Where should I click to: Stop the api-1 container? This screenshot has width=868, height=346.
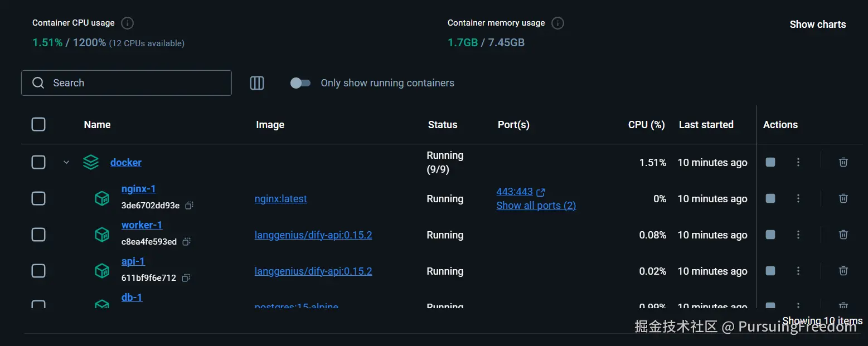click(770, 271)
